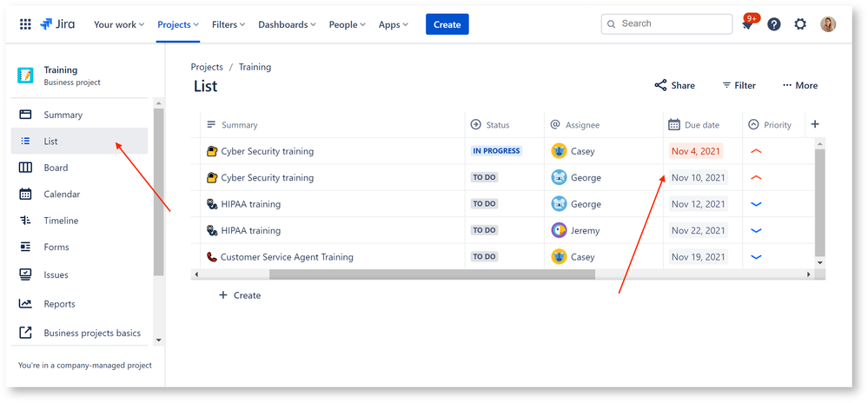Viewport: 868px width, 403px height.
Task: Click issue type icon for George's Cyber Security training
Action: (211, 177)
